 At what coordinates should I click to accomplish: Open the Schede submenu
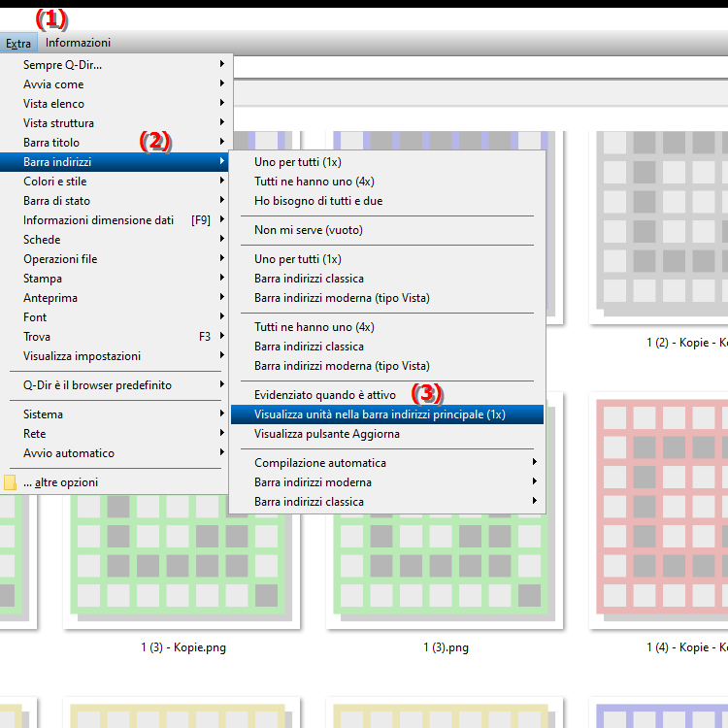pos(115,240)
